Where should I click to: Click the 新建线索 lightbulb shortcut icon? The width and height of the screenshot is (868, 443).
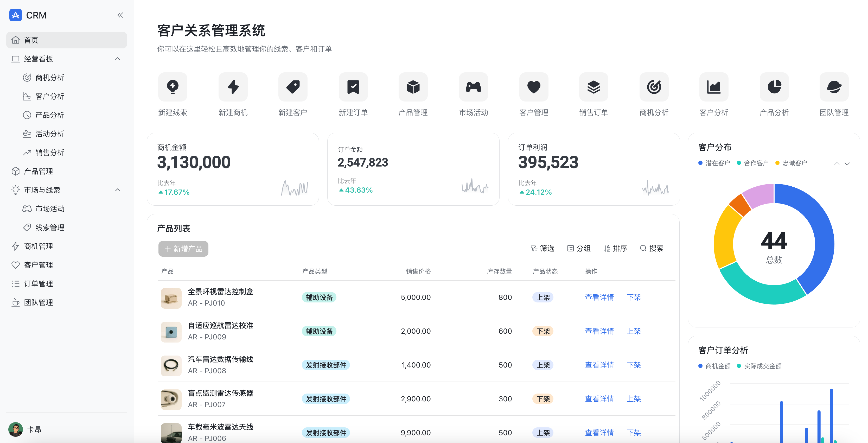click(173, 87)
